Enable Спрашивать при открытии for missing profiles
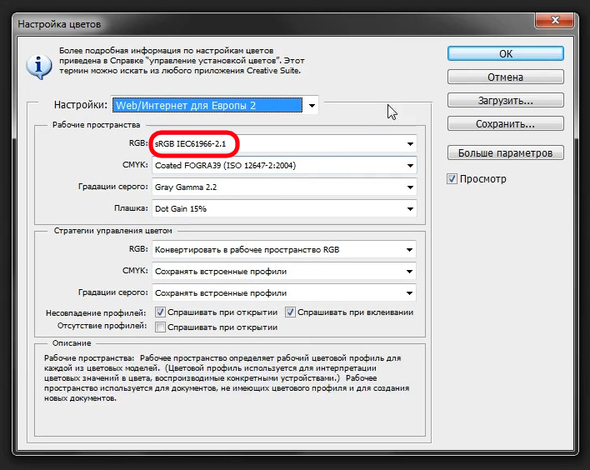 160,327
